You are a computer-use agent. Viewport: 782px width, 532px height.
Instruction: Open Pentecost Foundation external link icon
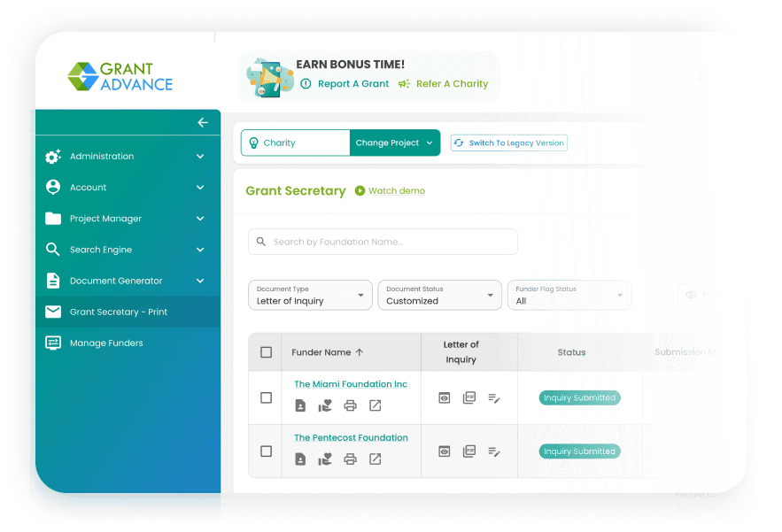tap(375, 459)
